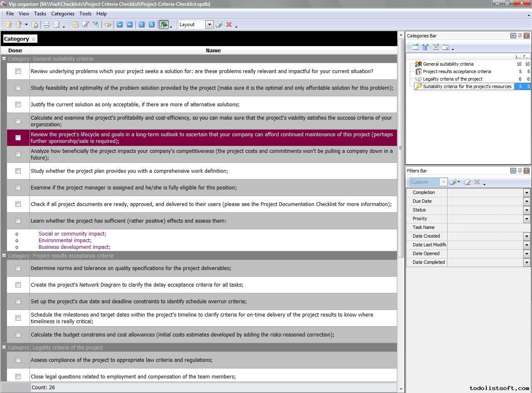
Task: Collapse the 'Project results acceptance criteria' group
Action: [4, 256]
